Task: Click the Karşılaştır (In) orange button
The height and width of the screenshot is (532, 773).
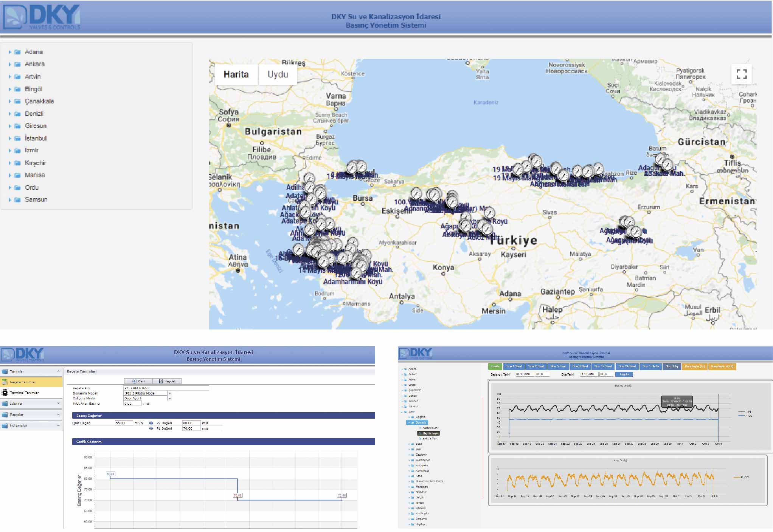Action: pyautogui.click(x=695, y=366)
